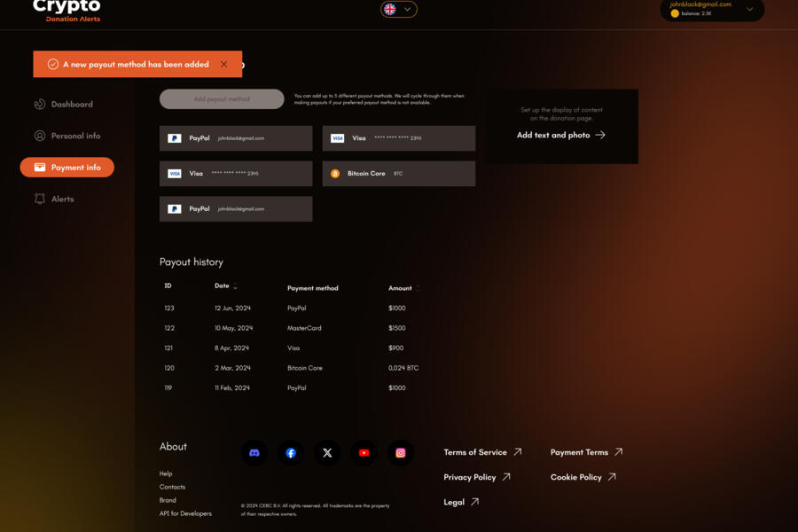Click the Facebook icon in the footer

(291, 452)
